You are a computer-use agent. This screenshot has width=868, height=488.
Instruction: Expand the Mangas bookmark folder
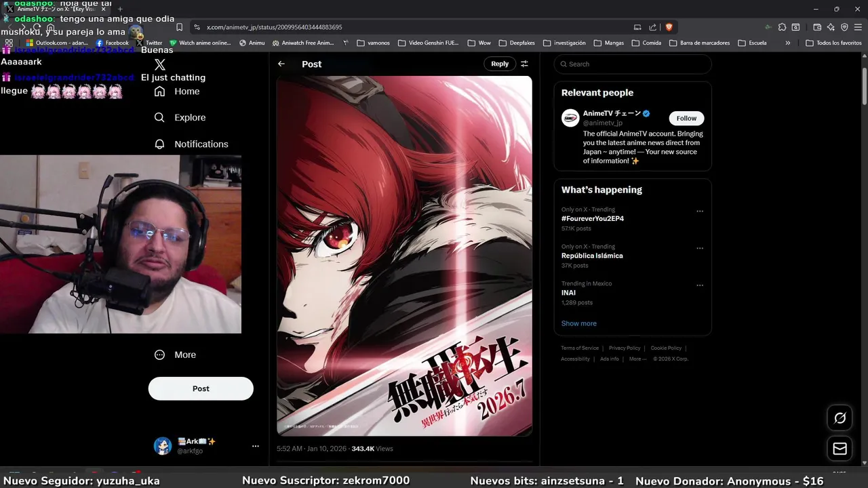coord(609,43)
